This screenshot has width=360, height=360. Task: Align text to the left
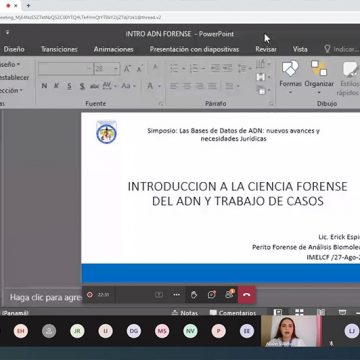pyautogui.click(x=174, y=86)
